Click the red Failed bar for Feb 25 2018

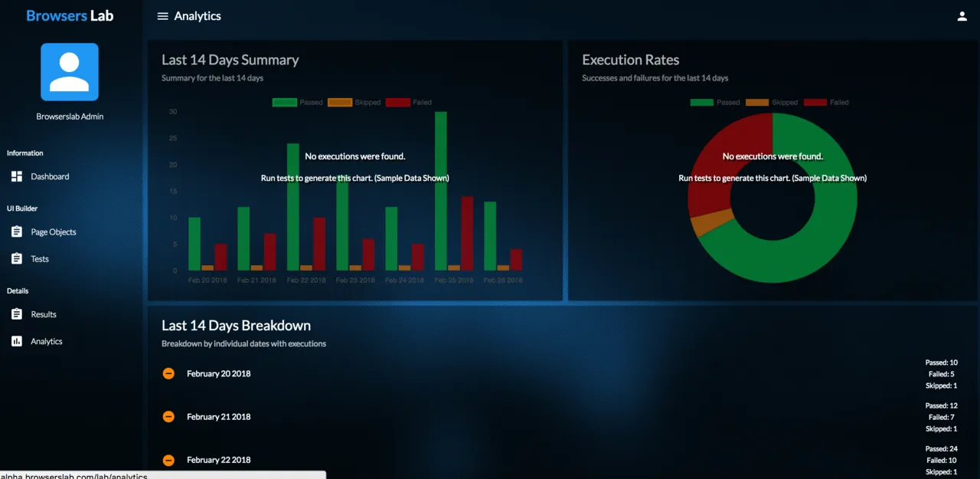(467, 234)
